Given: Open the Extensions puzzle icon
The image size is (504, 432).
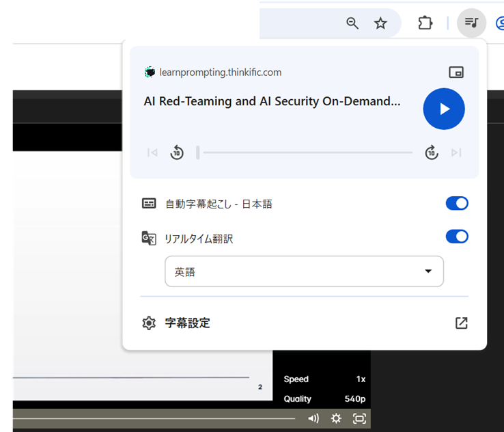Looking at the screenshot, I should (x=425, y=23).
